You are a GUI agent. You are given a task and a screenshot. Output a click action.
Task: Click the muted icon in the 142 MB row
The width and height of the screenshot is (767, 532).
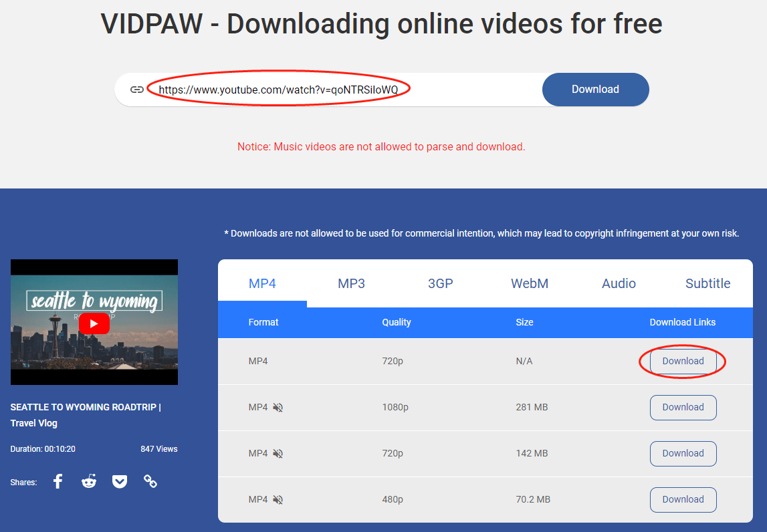[x=278, y=453]
